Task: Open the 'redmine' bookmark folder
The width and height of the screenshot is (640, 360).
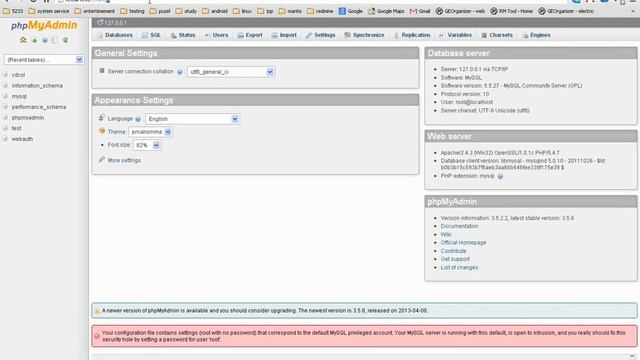Action: click(x=320, y=11)
